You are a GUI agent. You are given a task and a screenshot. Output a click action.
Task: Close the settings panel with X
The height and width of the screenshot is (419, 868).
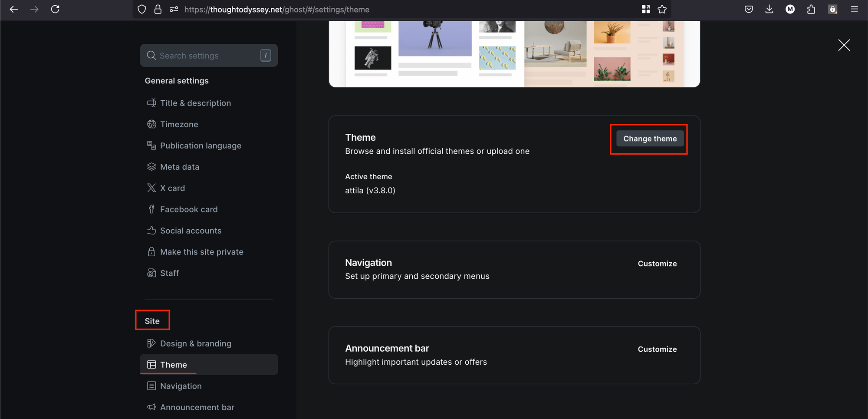(844, 45)
